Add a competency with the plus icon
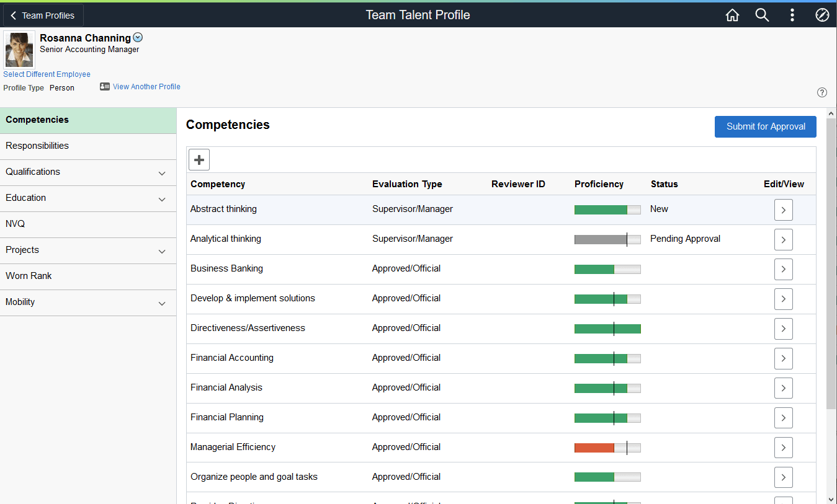837x504 pixels. coord(199,159)
